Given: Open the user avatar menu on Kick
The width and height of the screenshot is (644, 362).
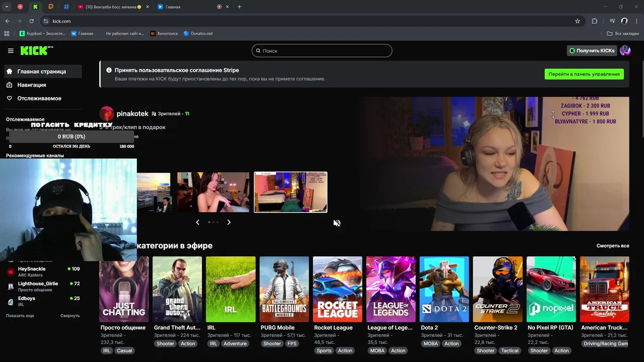Looking at the screenshot, I should pos(625,51).
